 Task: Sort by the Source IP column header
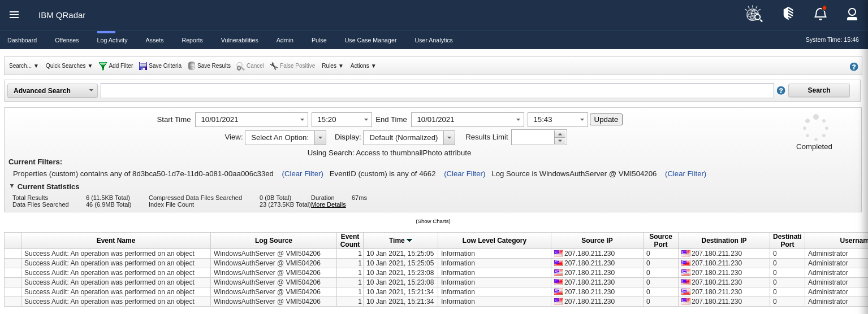point(597,241)
